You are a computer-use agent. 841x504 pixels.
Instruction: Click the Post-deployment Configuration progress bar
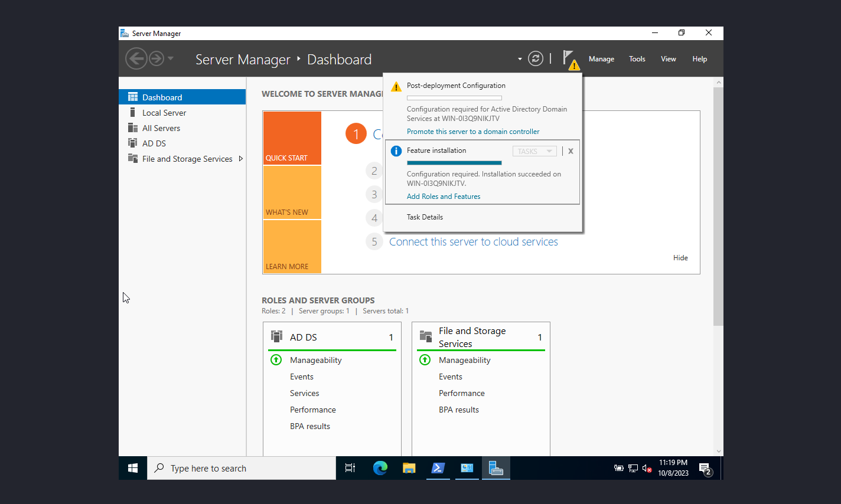click(x=454, y=98)
